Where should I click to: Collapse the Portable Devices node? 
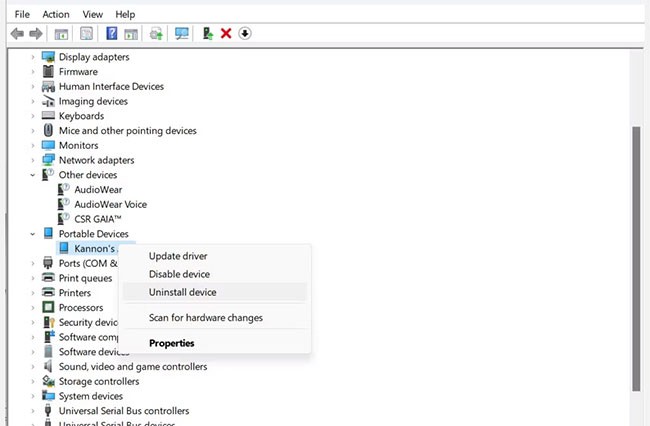pos(33,234)
